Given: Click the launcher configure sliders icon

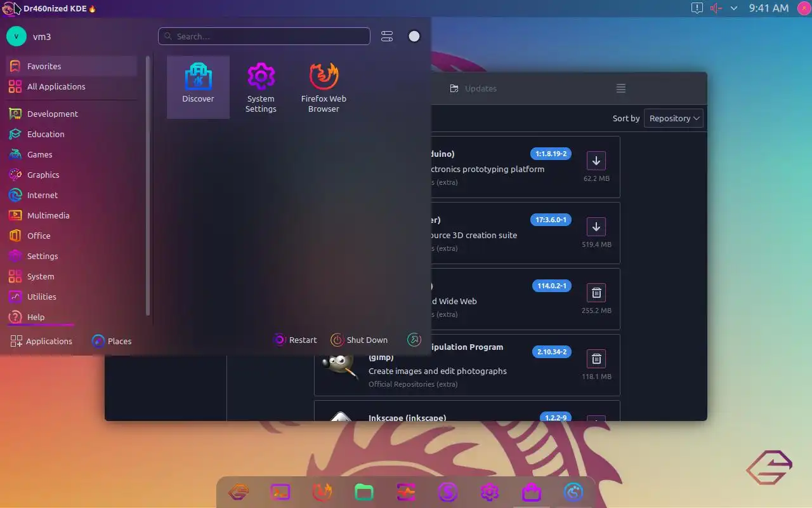Looking at the screenshot, I should point(387,36).
